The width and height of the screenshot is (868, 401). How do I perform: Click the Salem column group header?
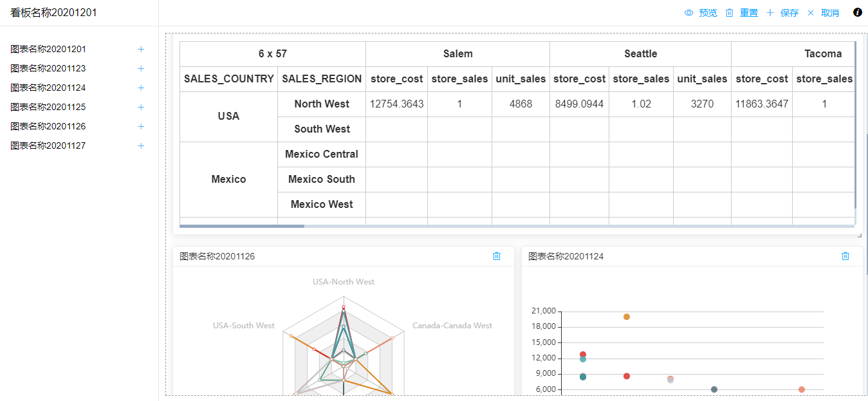[458, 54]
